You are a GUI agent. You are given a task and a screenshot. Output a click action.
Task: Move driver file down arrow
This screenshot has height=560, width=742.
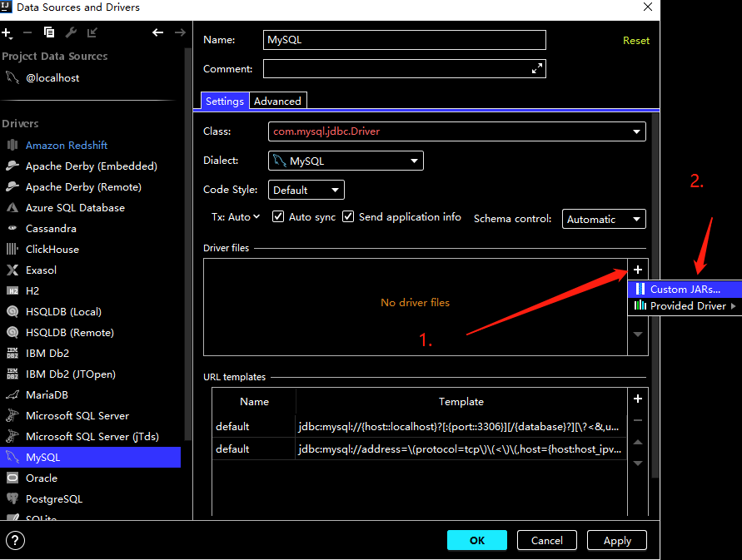point(637,335)
